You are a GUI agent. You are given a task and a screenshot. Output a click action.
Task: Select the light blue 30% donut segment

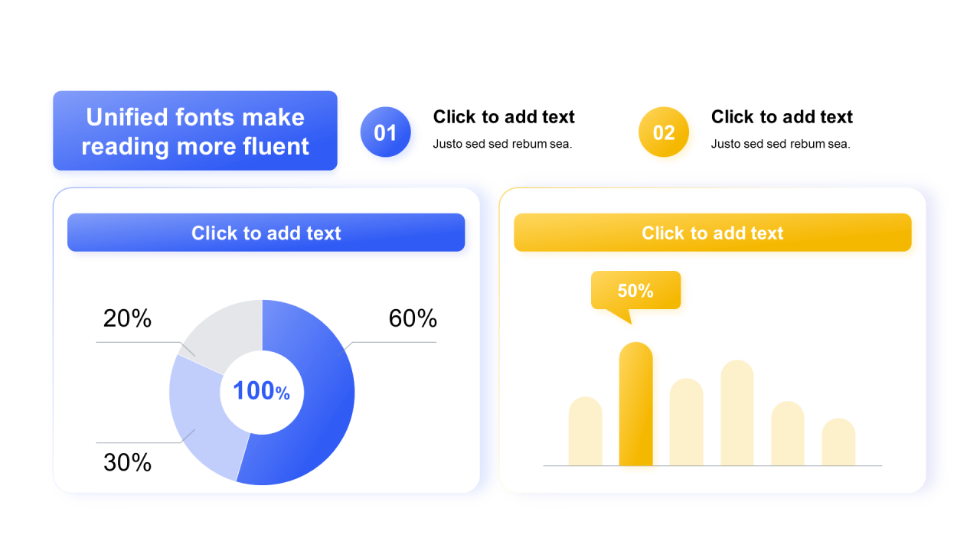click(x=203, y=421)
